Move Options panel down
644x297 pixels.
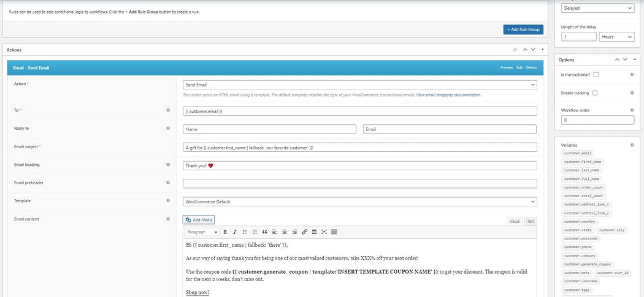tap(625, 59)
